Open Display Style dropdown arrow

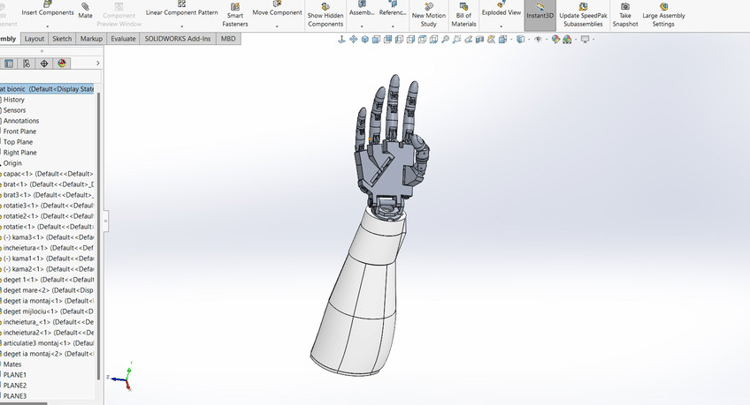tap(528, 39)
